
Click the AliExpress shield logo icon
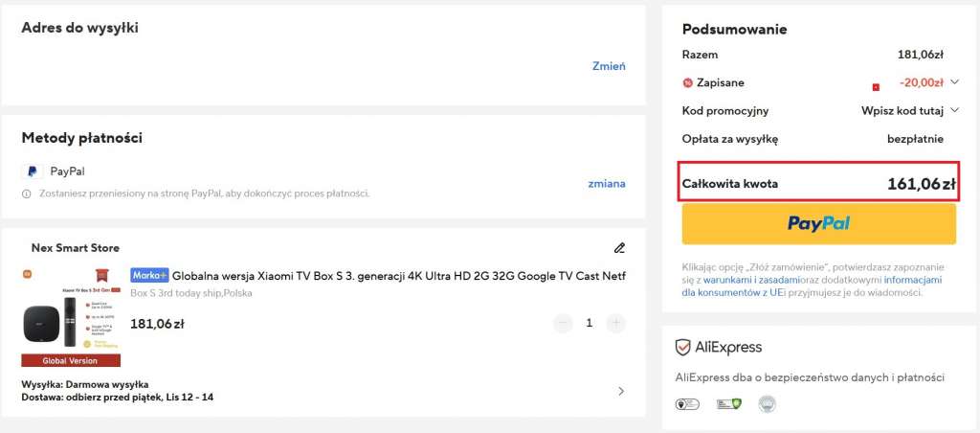tap(682, 348)
